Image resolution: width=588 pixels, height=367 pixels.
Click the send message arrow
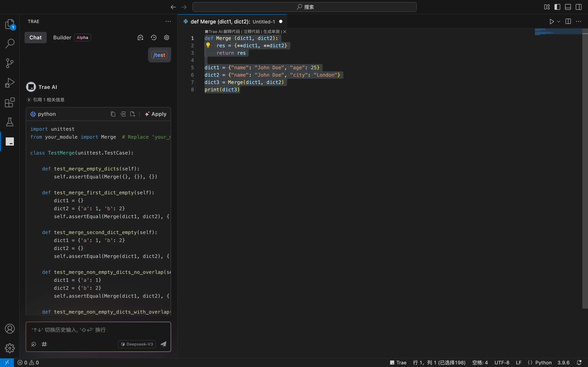(164, 344)
